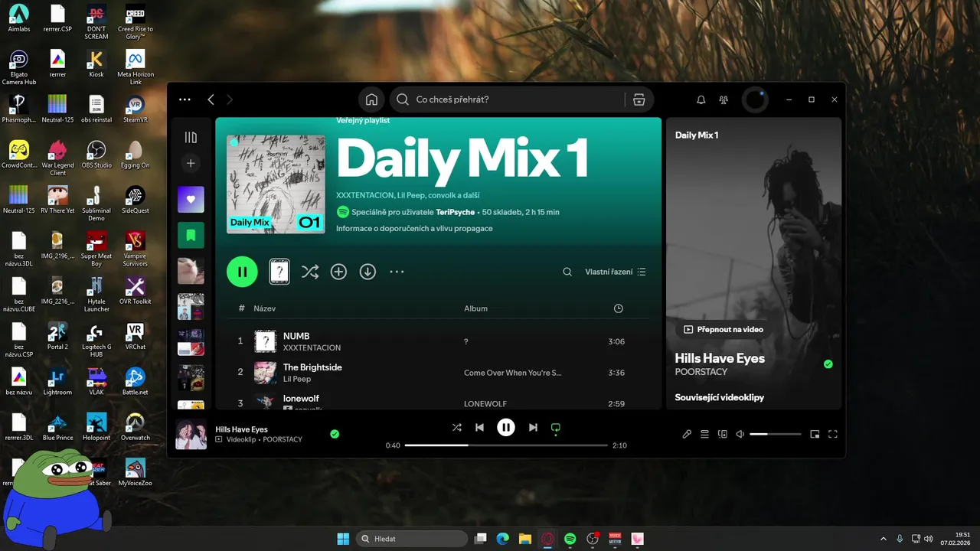Download the Daily Mix 1 playlist

click(x=367, y=272)
